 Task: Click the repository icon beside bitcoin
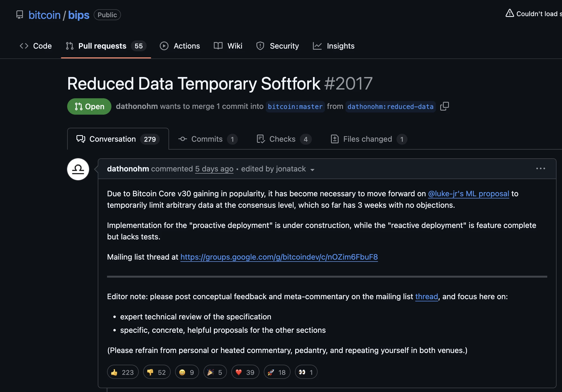click(x=20, y=15)
